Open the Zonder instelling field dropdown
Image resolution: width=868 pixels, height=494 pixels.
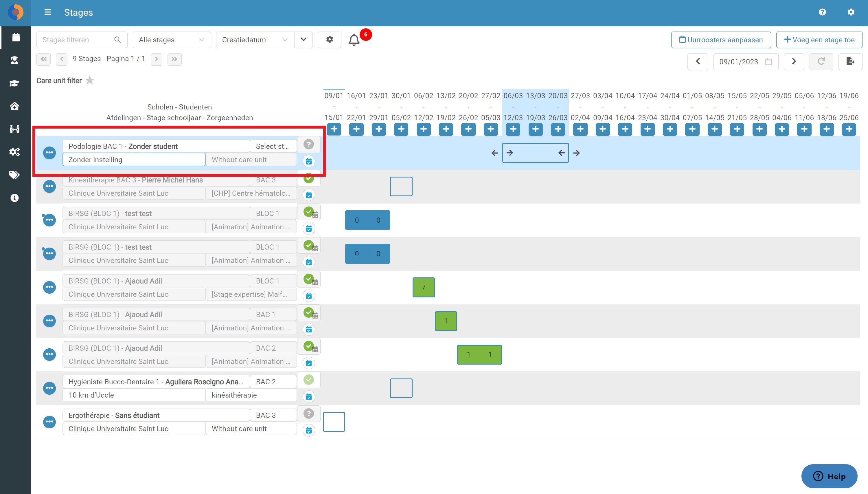(134, 160)
